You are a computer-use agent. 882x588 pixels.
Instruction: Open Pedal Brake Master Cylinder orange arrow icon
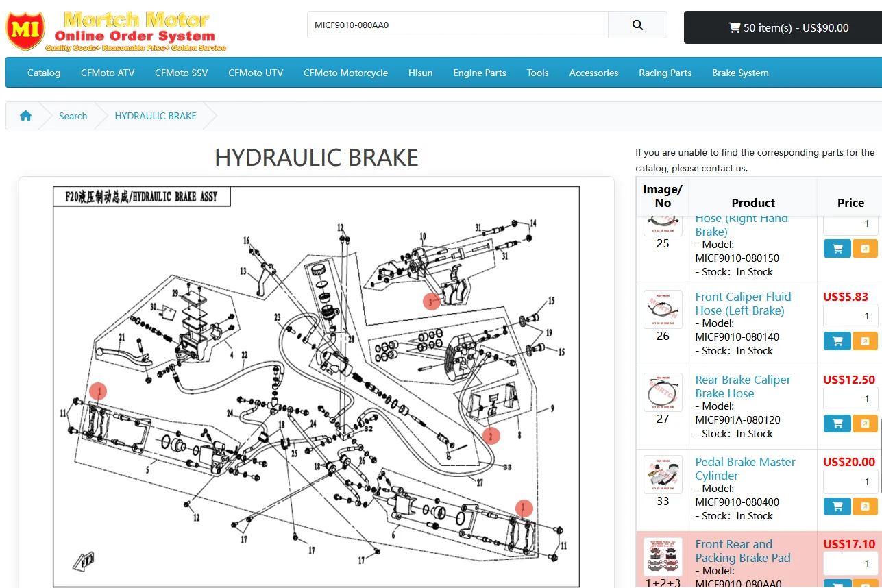(865, 506)
